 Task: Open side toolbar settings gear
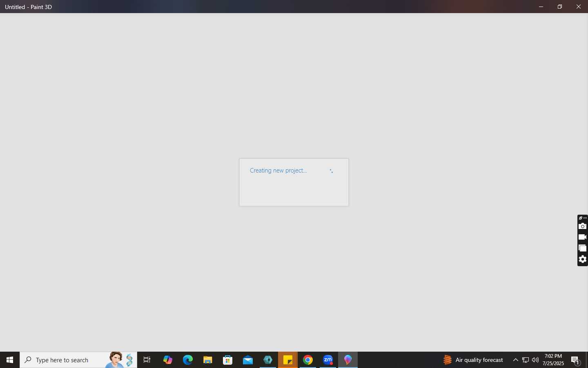583,259
